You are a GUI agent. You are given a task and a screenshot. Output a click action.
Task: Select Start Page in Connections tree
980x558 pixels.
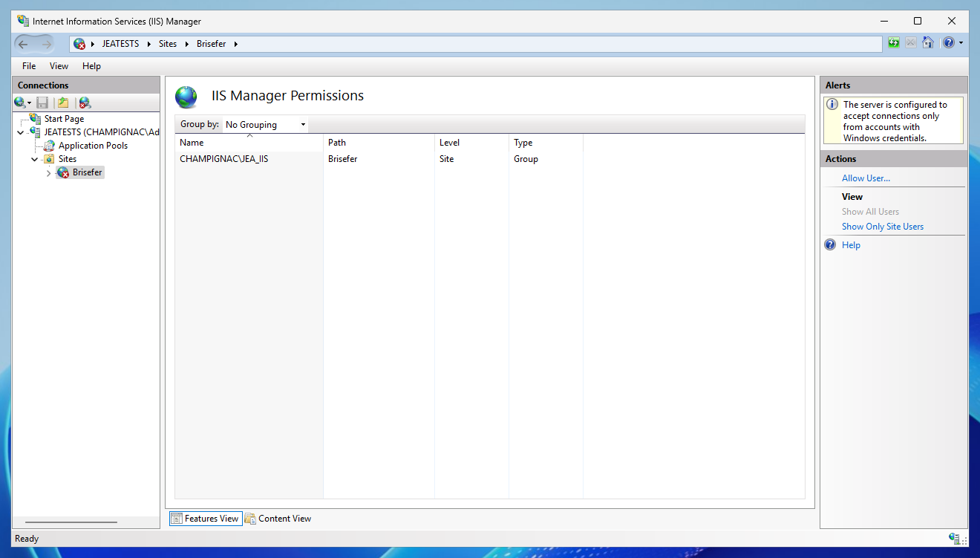(64, 119)
